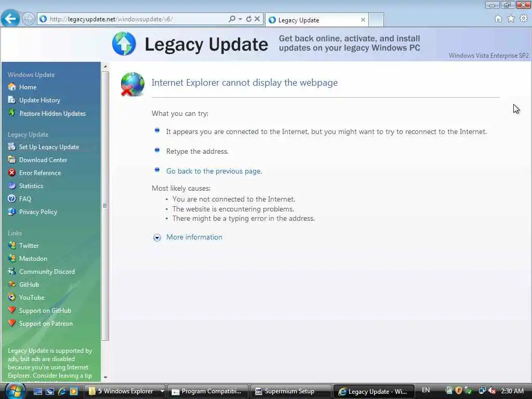Click the Support on GitHub heart icon

12,310
